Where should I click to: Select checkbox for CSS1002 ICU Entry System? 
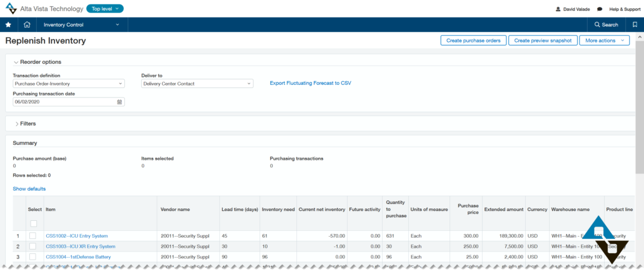33,236
